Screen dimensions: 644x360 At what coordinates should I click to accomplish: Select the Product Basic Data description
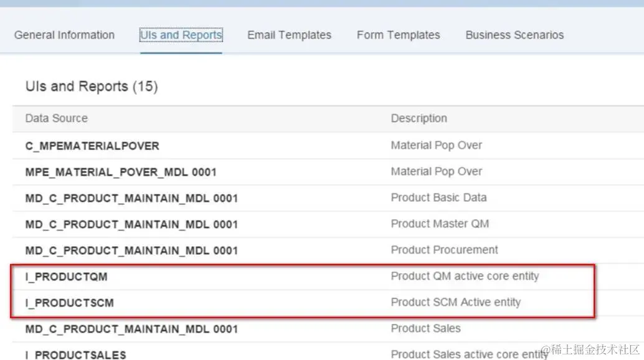point(438,197)
